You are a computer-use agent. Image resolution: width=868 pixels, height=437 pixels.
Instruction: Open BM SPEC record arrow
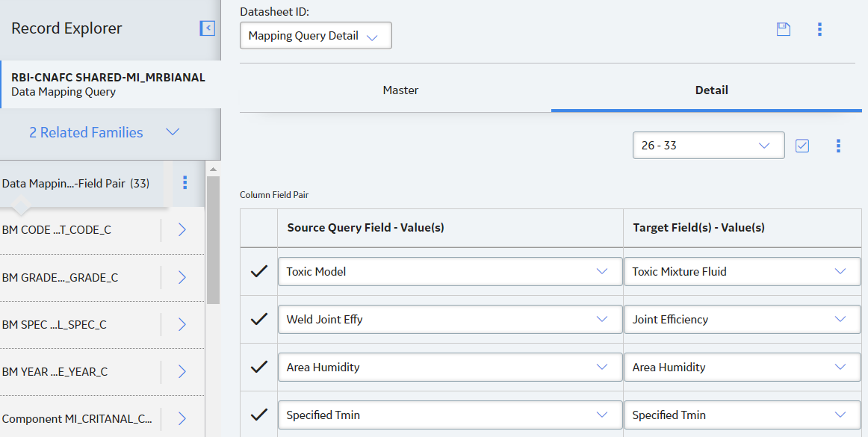182,324
